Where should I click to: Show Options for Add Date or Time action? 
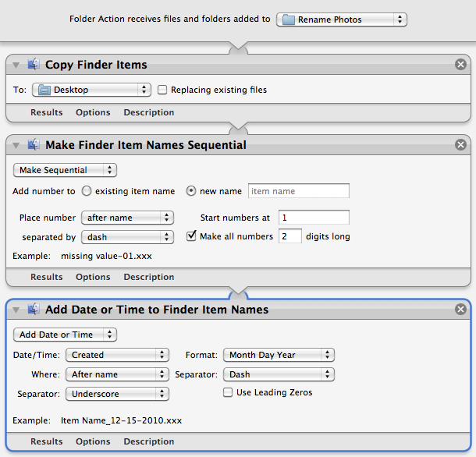(93, 441)
